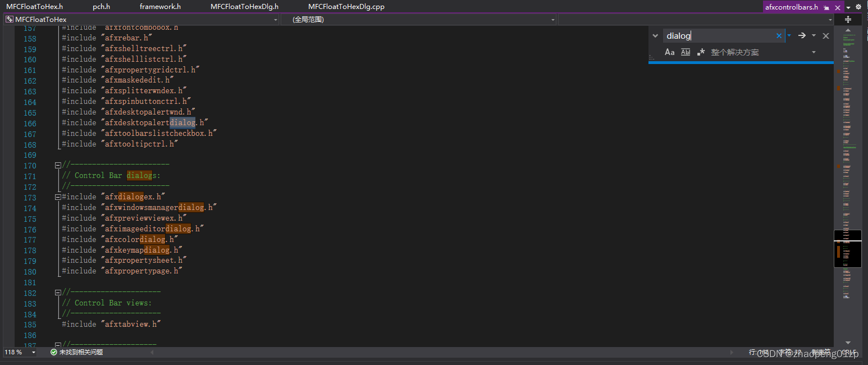
Task: Click the line number indicator in status bar
Action: tap(759, 352)
